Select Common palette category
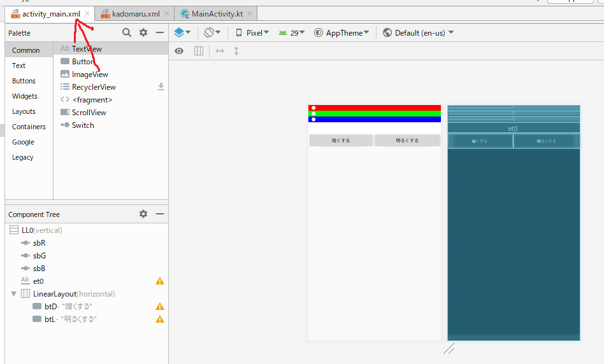The image size is (604, 364). pyautogui.click(x=29, y=50)
